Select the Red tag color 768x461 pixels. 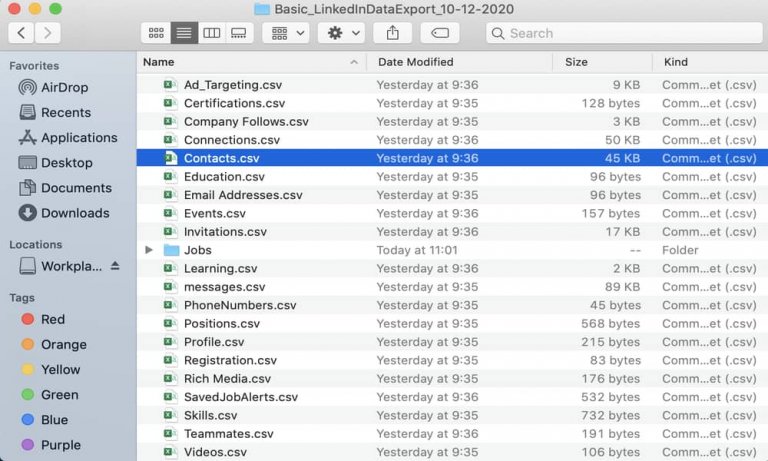coord(53,320)
